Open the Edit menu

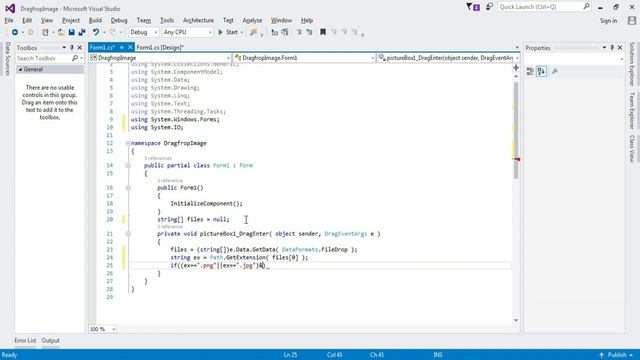(27, 20)
